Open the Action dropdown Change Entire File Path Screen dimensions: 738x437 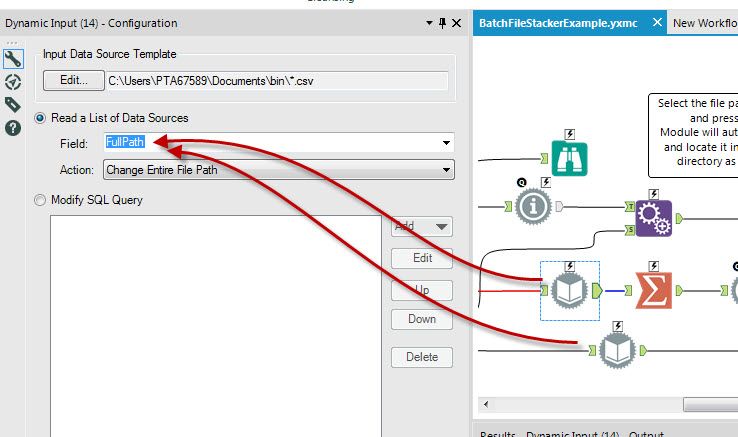pos(279,170)
